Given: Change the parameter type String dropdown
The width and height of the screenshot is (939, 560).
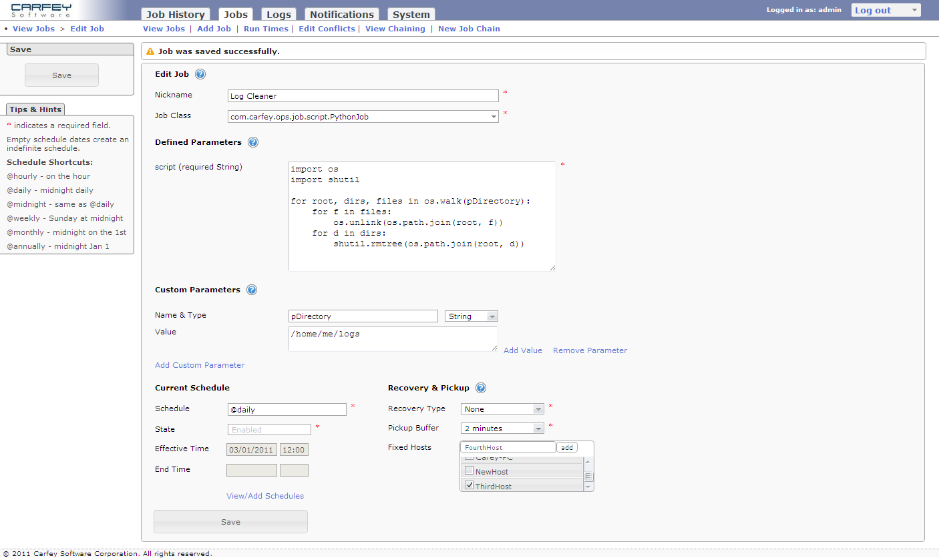Looking at the screenshot, I should [x=471, y=316].
